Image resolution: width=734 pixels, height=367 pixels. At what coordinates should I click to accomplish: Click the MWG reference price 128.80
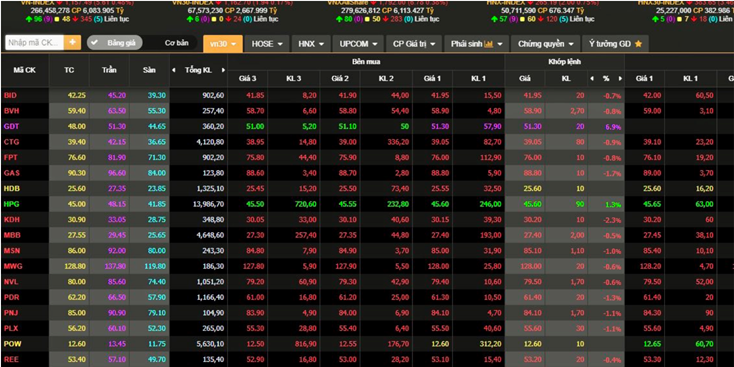75,266
